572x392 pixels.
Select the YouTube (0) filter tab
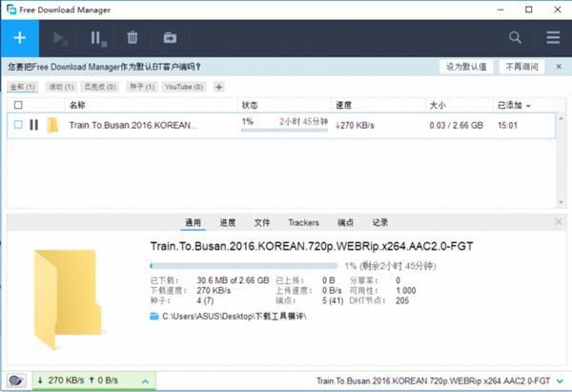[x=184, y=87]
